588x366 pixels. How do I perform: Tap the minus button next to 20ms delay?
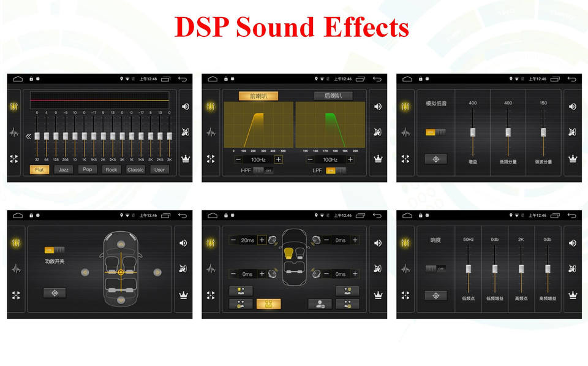coord(233,240)
